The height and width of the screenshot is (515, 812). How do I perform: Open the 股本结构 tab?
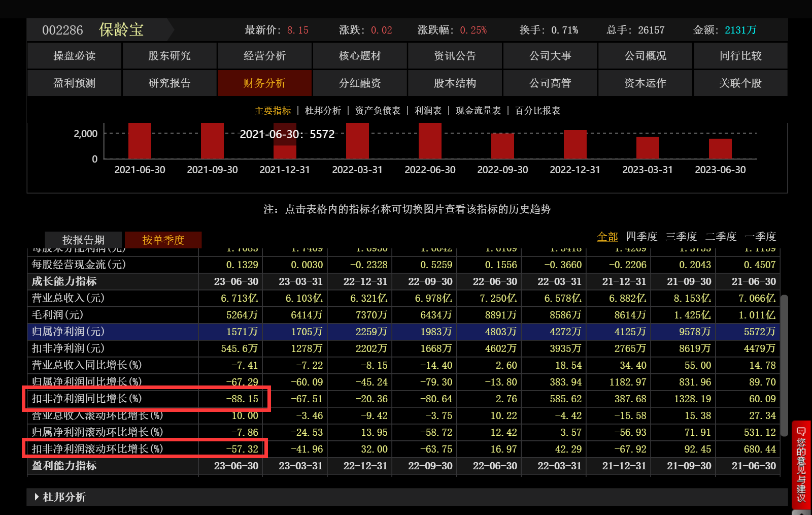tap(455, 83)
